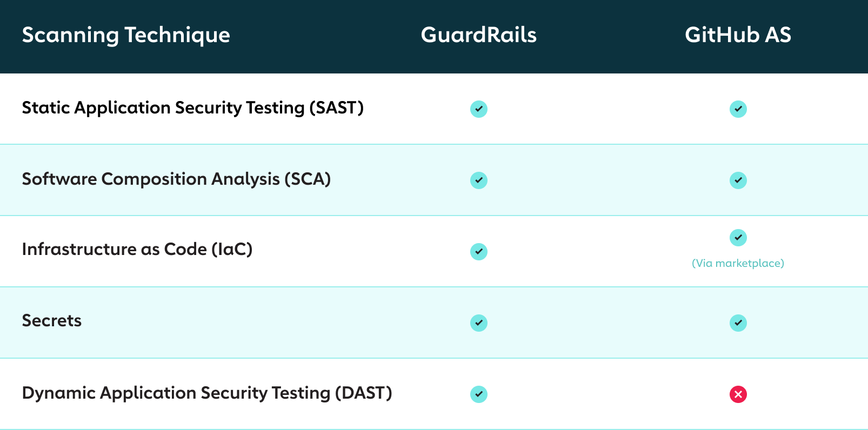
Task: Click GuardRails checkmark for Secrets row
Action: point(479,323)
